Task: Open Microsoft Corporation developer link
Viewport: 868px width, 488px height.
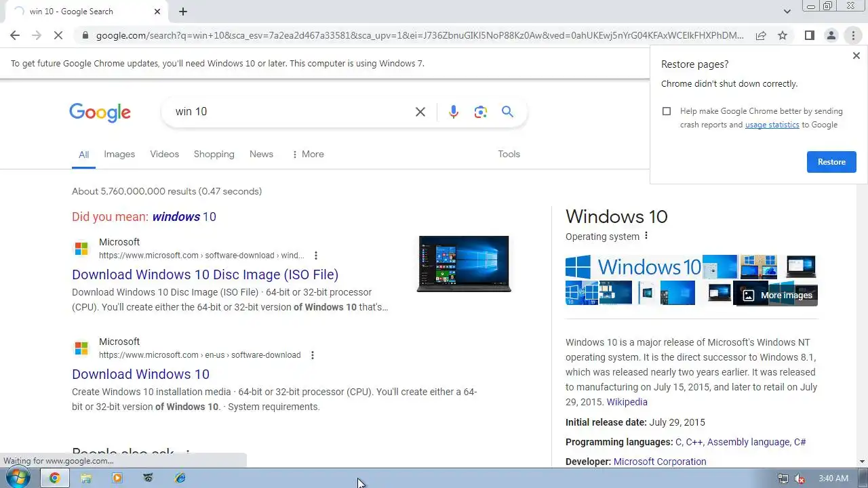Action: coord(660,462)
